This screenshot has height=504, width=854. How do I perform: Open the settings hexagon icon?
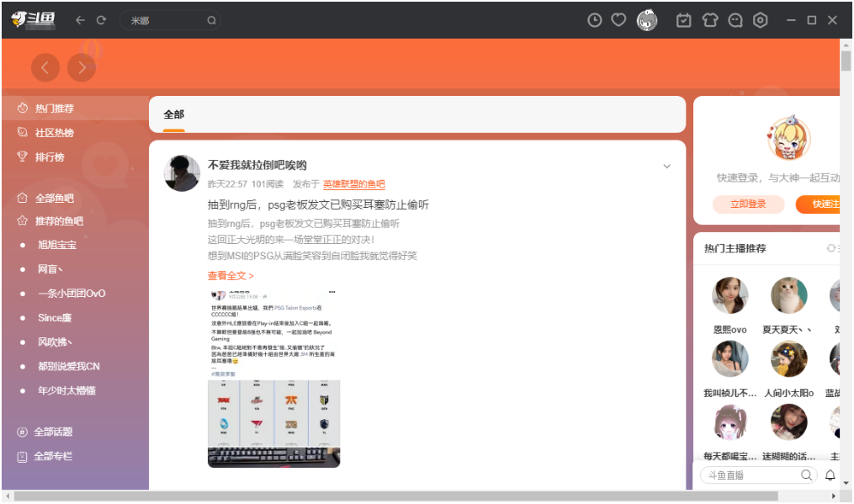click(761, 20)
